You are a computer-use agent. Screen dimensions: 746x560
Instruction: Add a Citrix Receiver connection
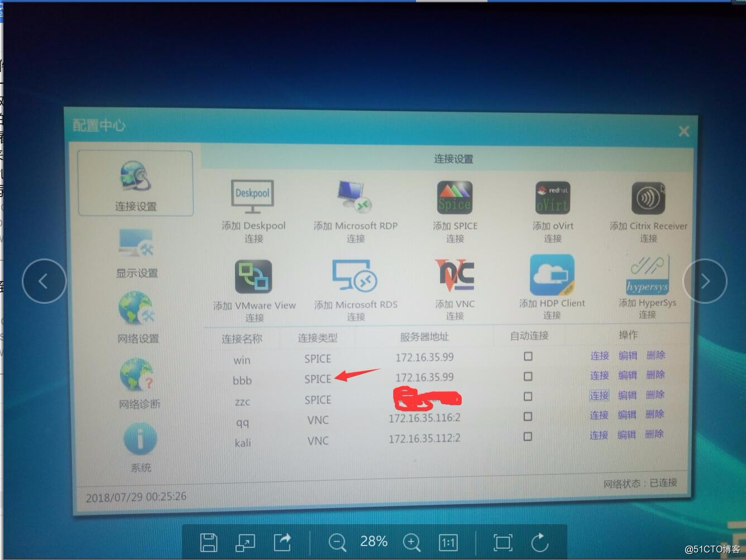pos(648,212)
